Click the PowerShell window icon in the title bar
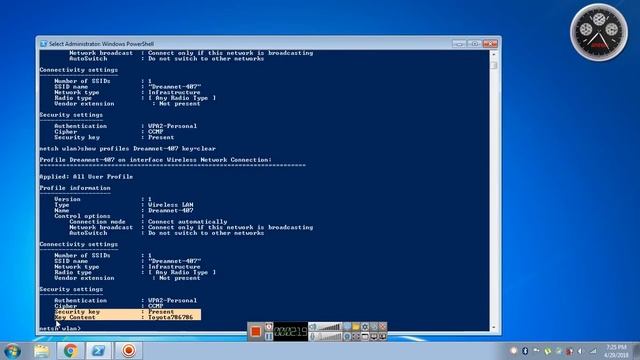This screenshot has width=640, height=360. pos(43,44)
